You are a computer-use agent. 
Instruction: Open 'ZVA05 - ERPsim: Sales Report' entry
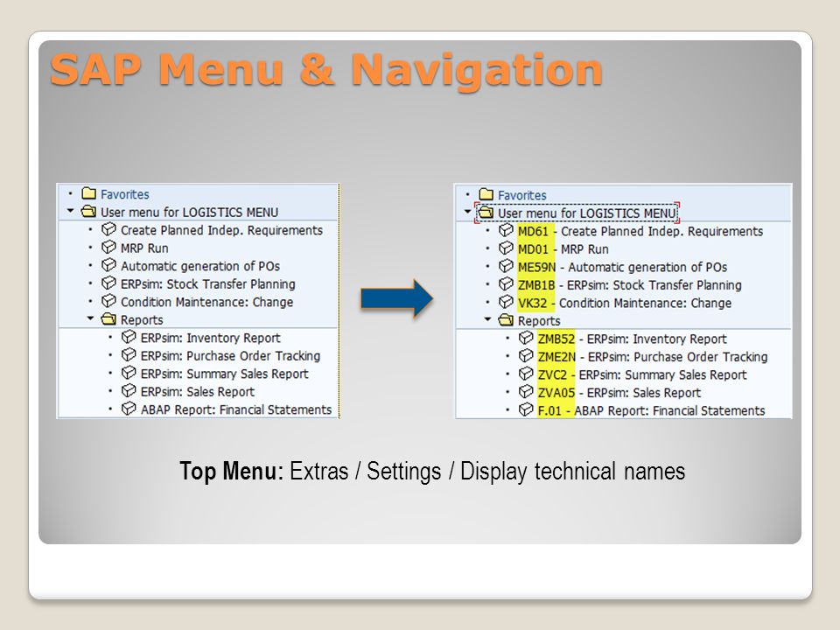tap(619, 393)
